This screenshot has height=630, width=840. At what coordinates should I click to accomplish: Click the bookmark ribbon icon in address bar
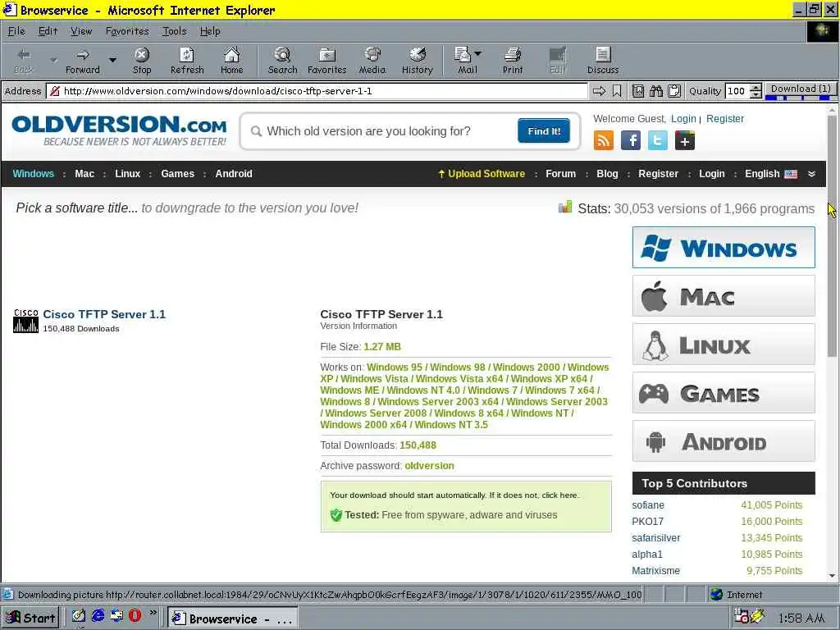point(617,91)
